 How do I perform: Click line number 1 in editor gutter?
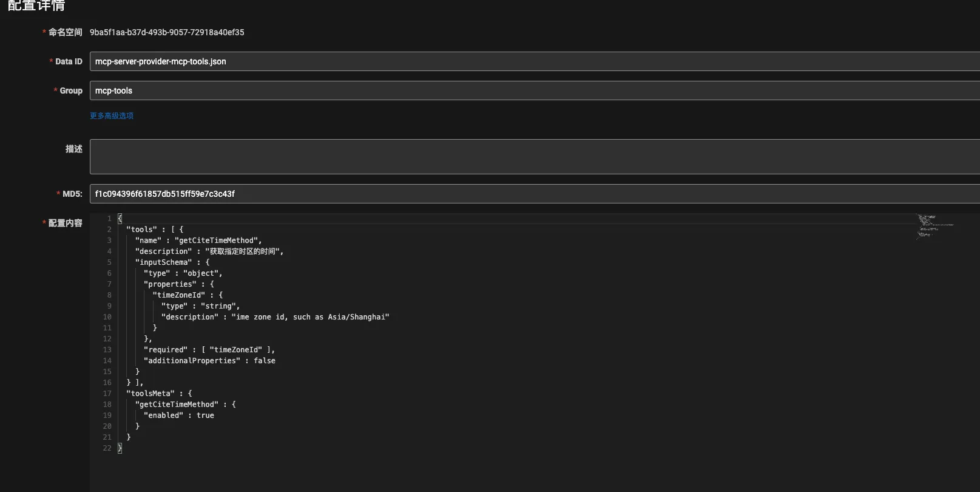click(x=109, y=219)
